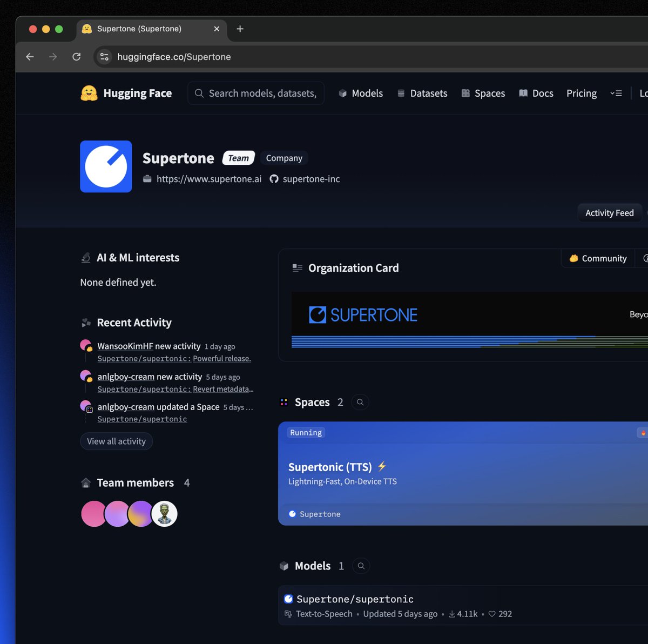Click the Team badge
648x644 pixels.
(238, 158)
